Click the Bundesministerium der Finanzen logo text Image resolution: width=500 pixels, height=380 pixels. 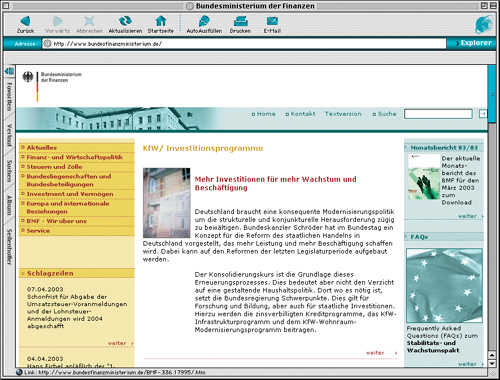(x=61, y=77)
